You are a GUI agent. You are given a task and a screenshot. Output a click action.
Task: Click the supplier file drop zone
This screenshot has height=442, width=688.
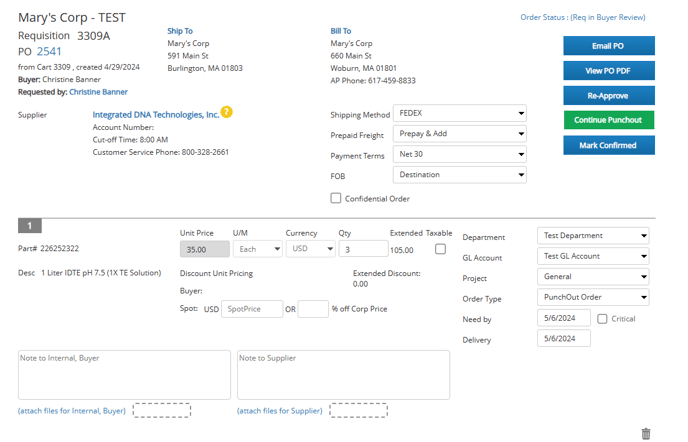[x=358, y=410]
